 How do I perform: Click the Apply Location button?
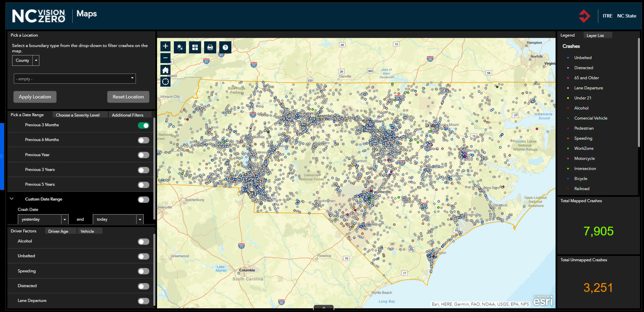click(x=35, y=97)
